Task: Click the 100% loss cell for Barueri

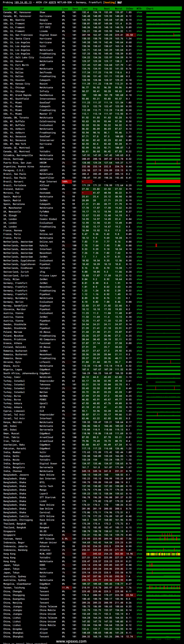Action: tap(66, 182)
